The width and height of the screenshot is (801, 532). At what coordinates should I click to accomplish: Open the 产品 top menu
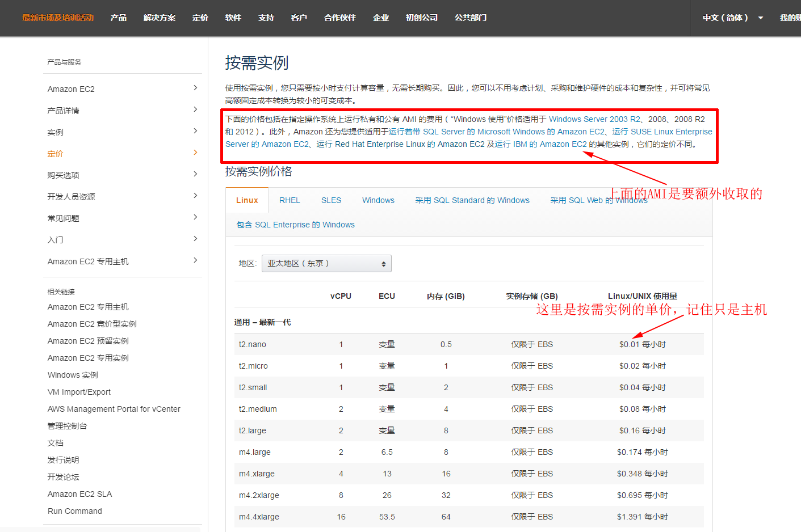pos(119,18)
